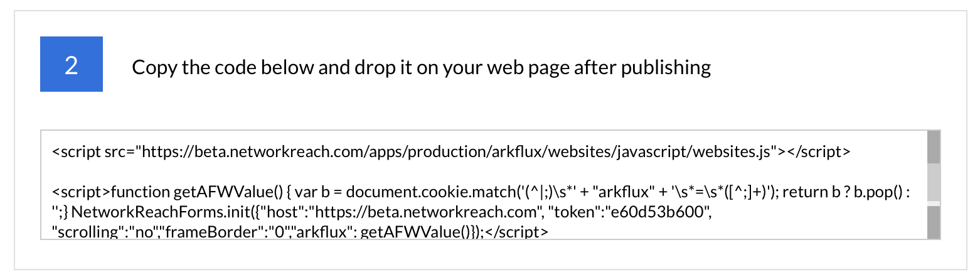Click the scrollbar down button of code box

point(934,222)
